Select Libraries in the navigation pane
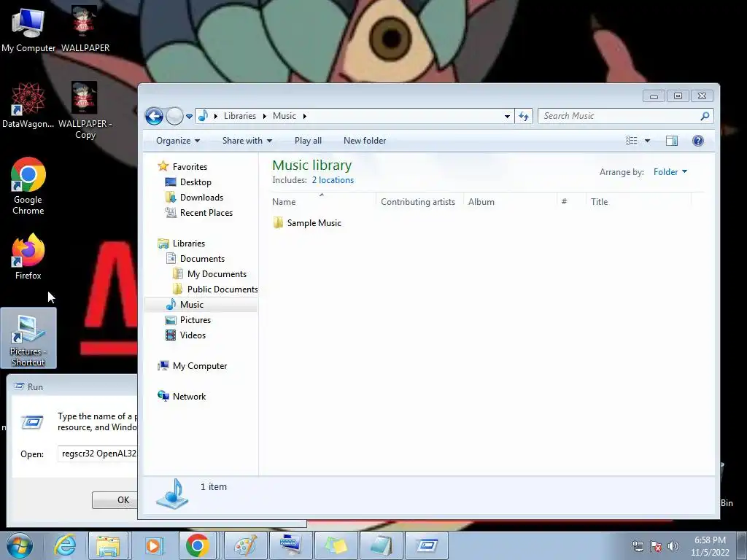Viewport: 747px width, 560px height. coord(182,244)
